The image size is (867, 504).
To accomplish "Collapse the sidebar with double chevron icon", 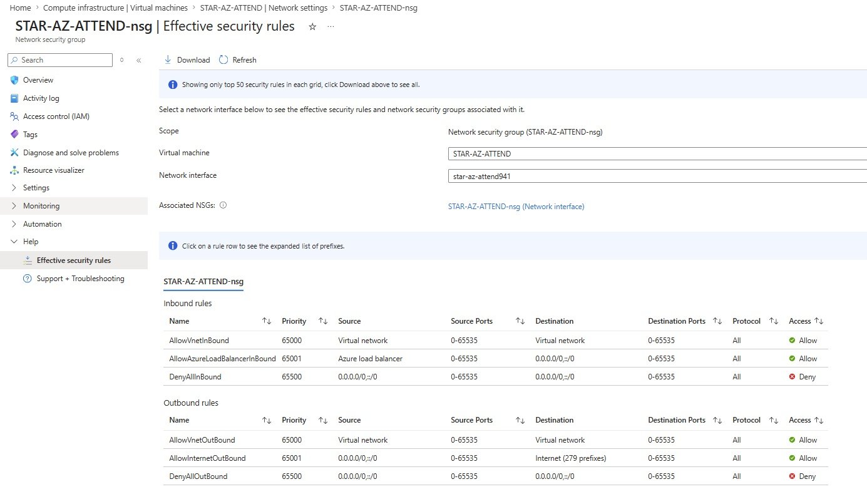I will coord(138,60).
